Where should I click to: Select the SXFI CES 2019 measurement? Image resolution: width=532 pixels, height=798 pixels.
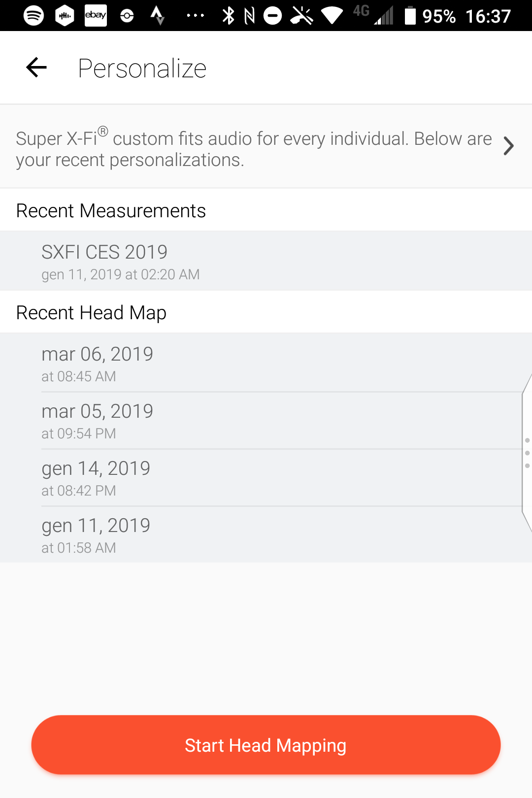tap(266, 261)
